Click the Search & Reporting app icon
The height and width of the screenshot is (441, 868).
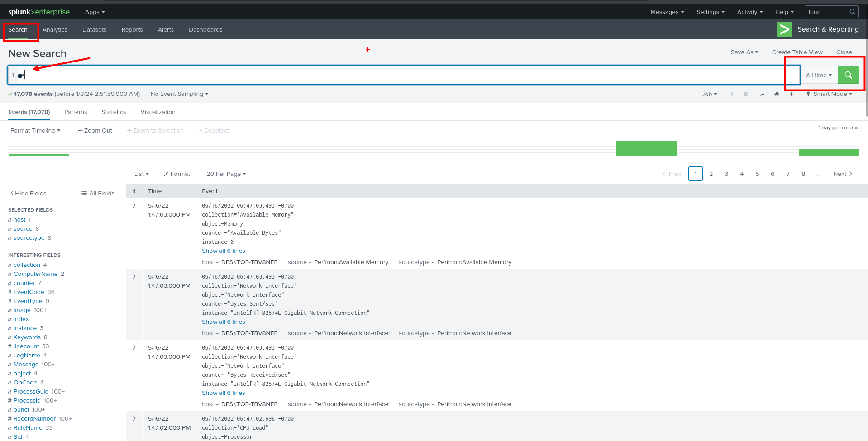pyautogui.click(x=784, y=29)
